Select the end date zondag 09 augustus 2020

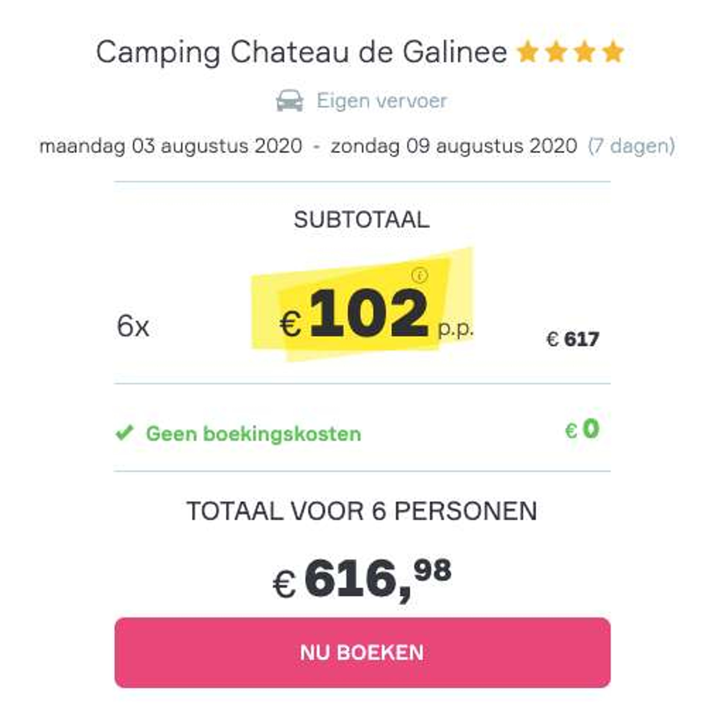pos(454,146)
